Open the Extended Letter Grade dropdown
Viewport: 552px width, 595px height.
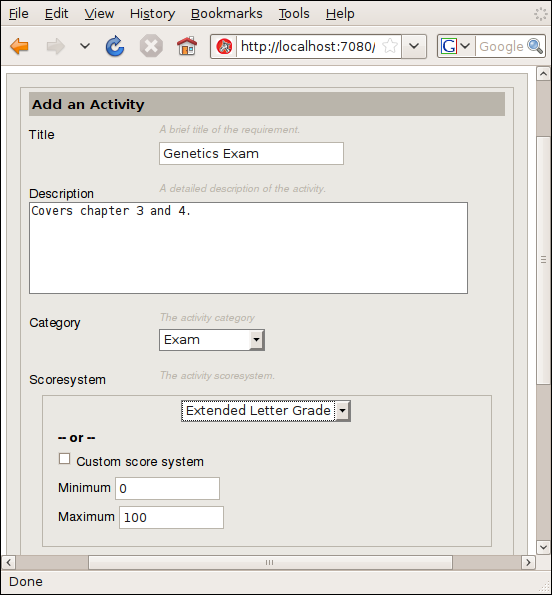(x=266, y=411)
